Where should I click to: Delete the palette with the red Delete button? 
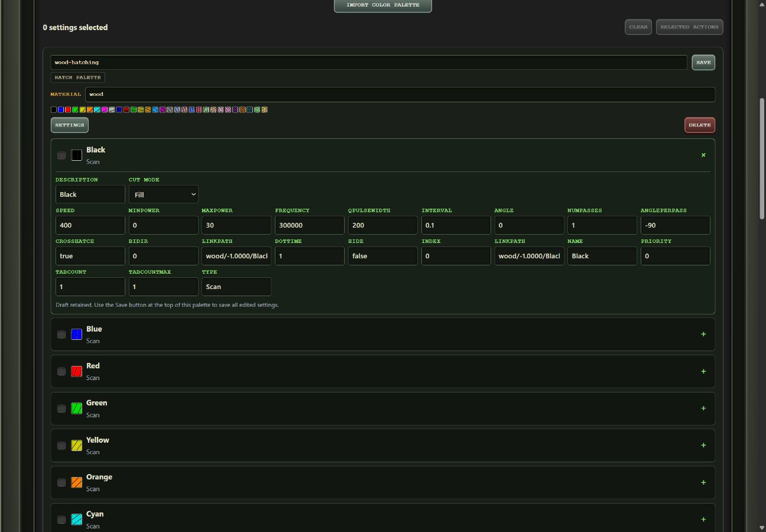pyautogui.click(x=700, y=125)
